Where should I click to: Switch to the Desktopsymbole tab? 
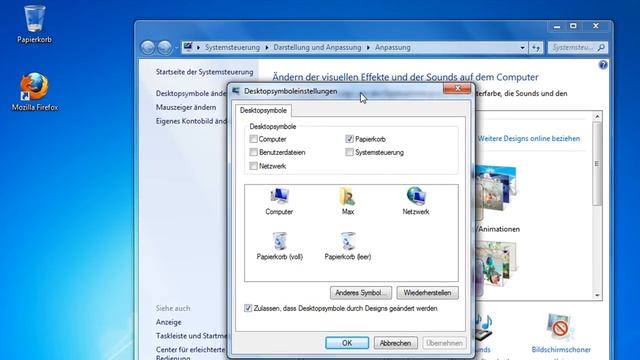click(263, 110)
